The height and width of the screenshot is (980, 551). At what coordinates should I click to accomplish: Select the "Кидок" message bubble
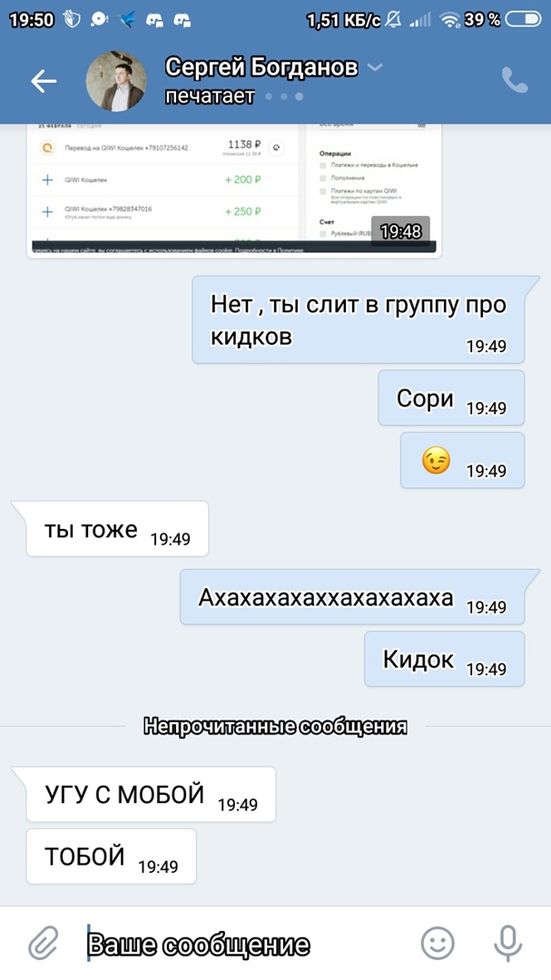(x=444, y=659)
